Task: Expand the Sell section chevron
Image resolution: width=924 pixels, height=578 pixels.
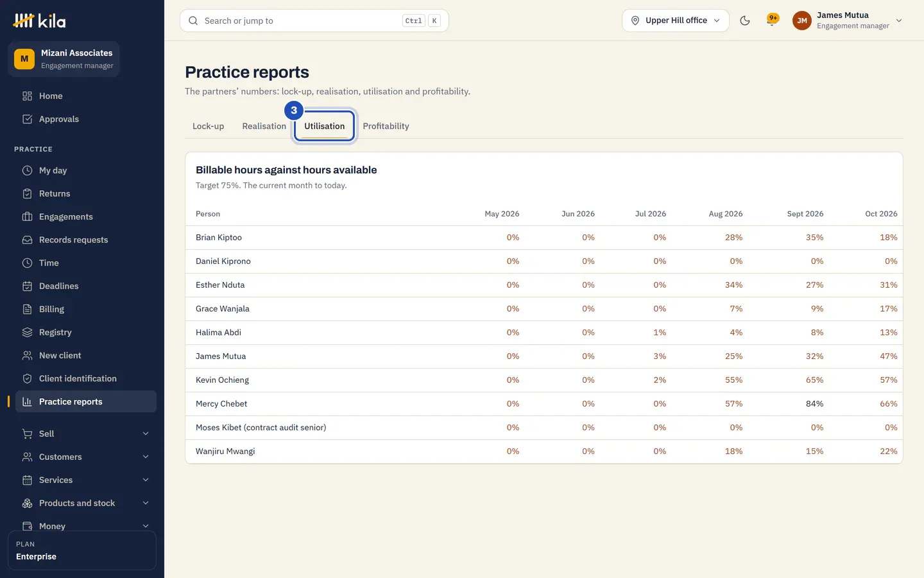Action: click(146, 433)
